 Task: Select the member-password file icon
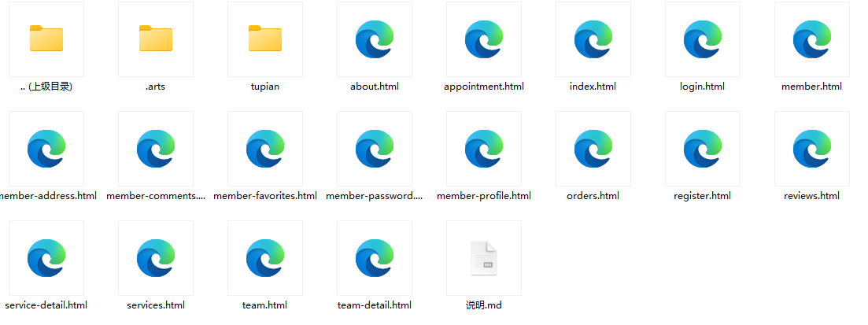tap(374, 149)
